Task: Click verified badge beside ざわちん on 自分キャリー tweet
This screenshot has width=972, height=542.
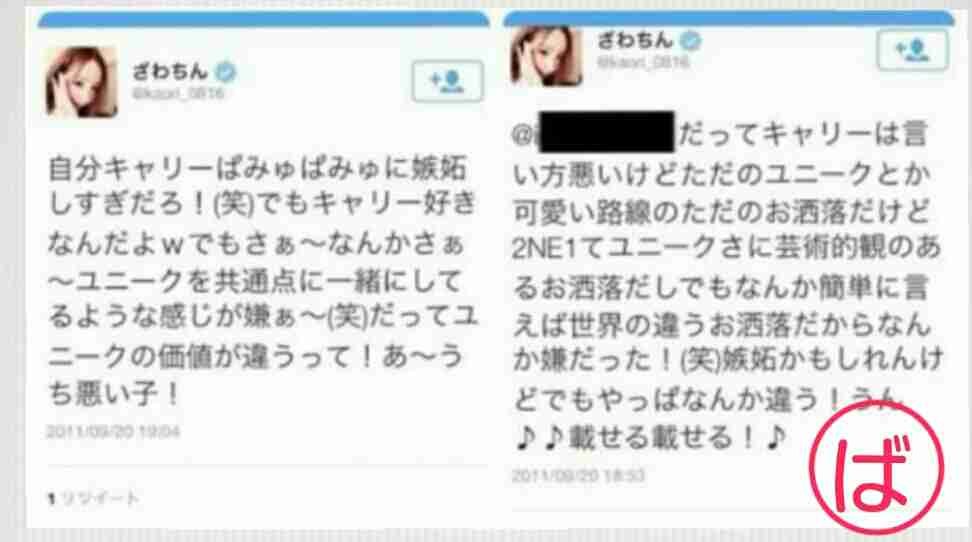Action: coord(226,72)
